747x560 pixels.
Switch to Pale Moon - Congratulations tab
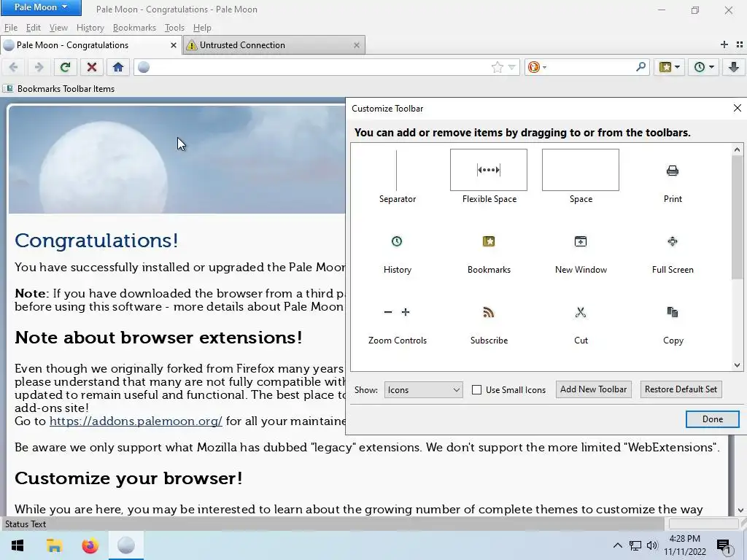pos(90,44)
